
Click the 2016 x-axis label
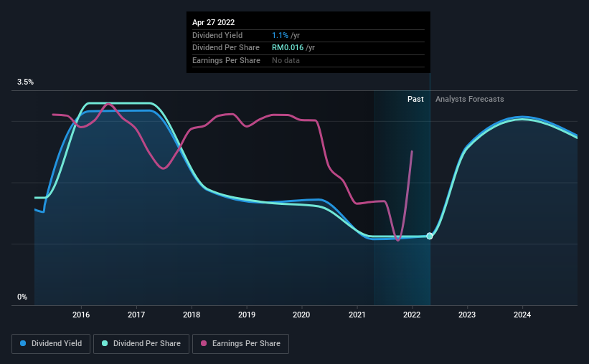point(81,315)
